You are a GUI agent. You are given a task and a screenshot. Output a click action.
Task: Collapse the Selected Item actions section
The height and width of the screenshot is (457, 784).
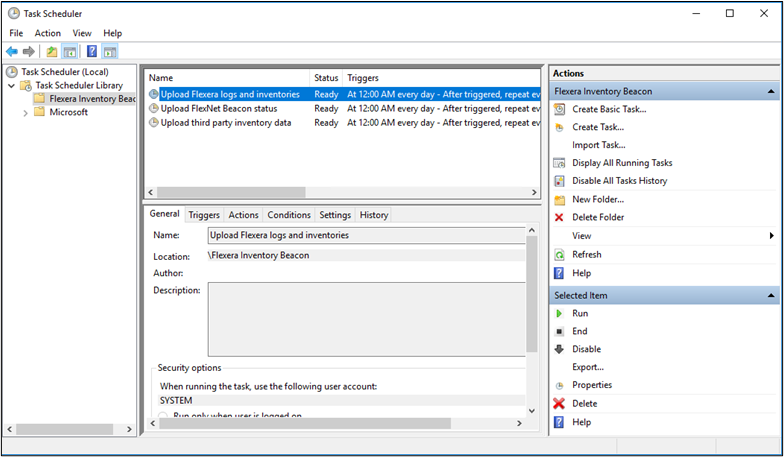click(771, 296)
